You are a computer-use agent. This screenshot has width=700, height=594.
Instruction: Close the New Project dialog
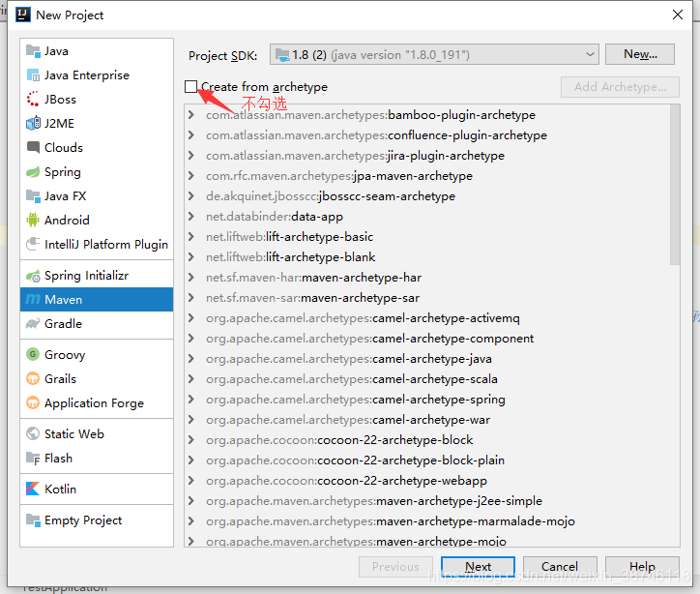point(677,15)
